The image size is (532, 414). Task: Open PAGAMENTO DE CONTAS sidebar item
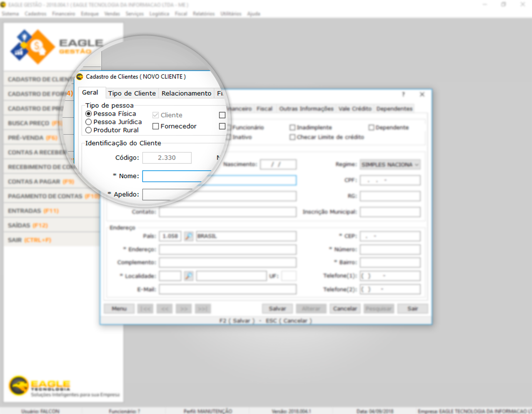pos(52,196)
